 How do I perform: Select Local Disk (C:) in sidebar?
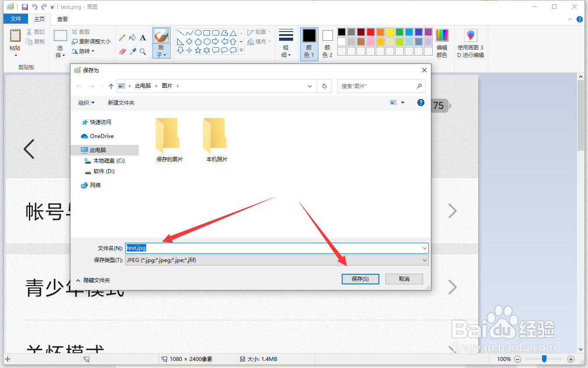tap(105, 161)
